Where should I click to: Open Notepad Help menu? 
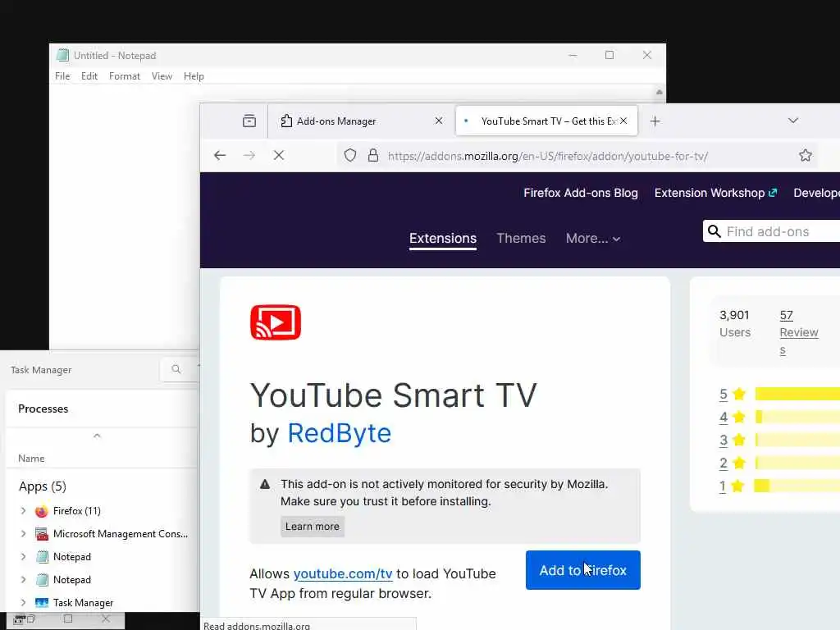[194, 76]
